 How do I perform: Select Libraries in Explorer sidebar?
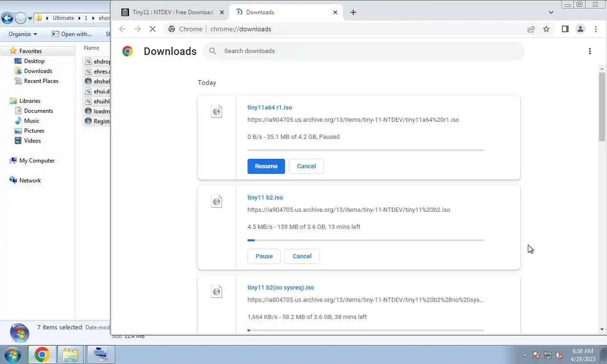coord(29,101)
